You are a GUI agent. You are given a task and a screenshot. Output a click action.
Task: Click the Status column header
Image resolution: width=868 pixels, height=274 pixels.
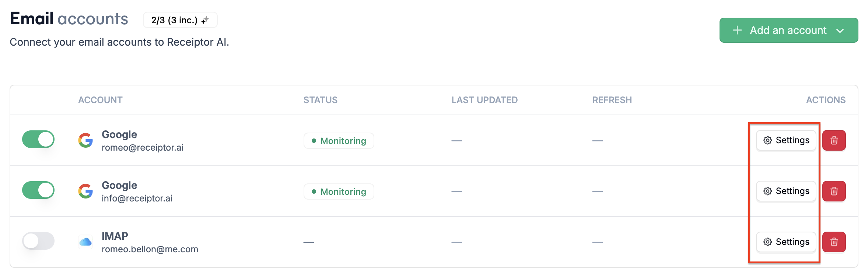coord(320,100)
